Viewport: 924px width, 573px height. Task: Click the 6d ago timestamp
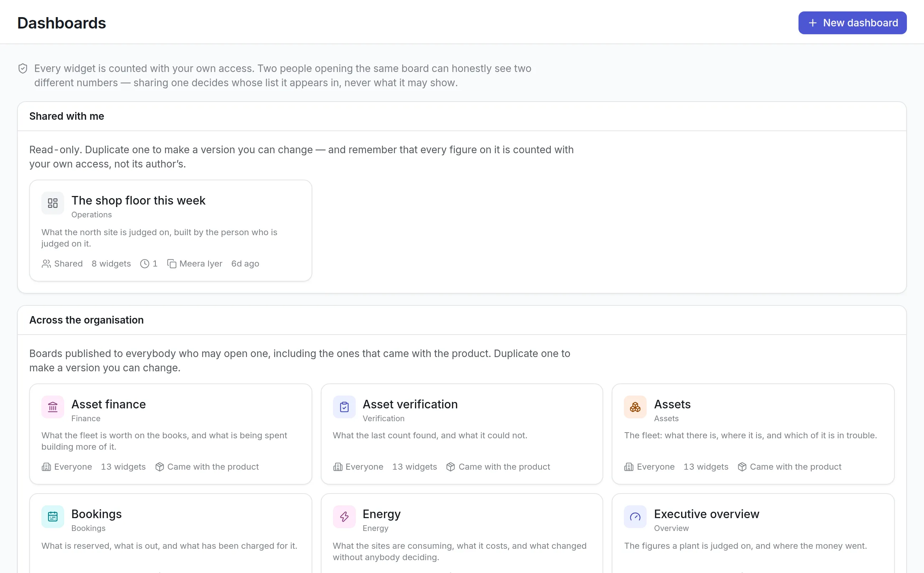(x=245, y=264)
